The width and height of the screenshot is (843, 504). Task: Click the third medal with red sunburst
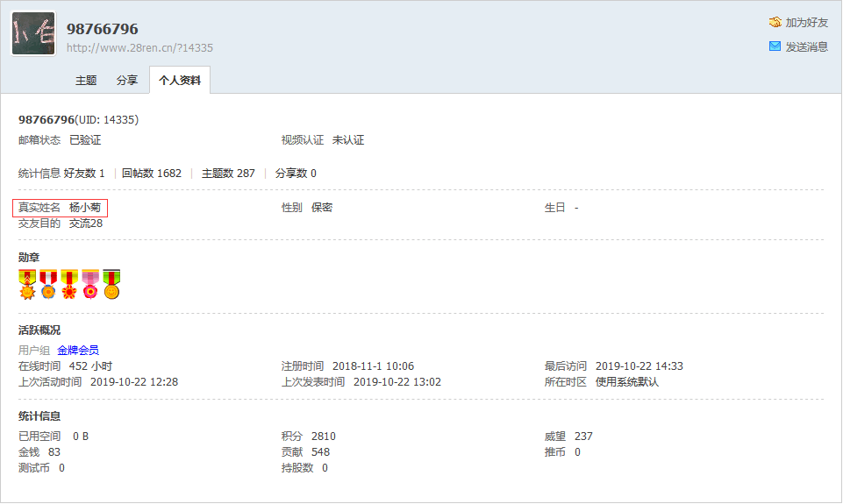point(69,284)
